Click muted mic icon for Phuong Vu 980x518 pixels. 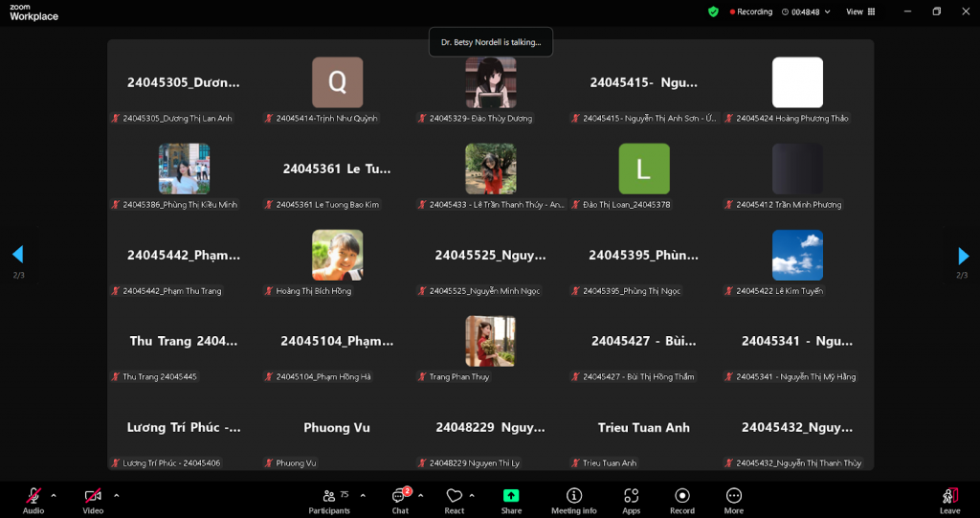coord(269,463)
